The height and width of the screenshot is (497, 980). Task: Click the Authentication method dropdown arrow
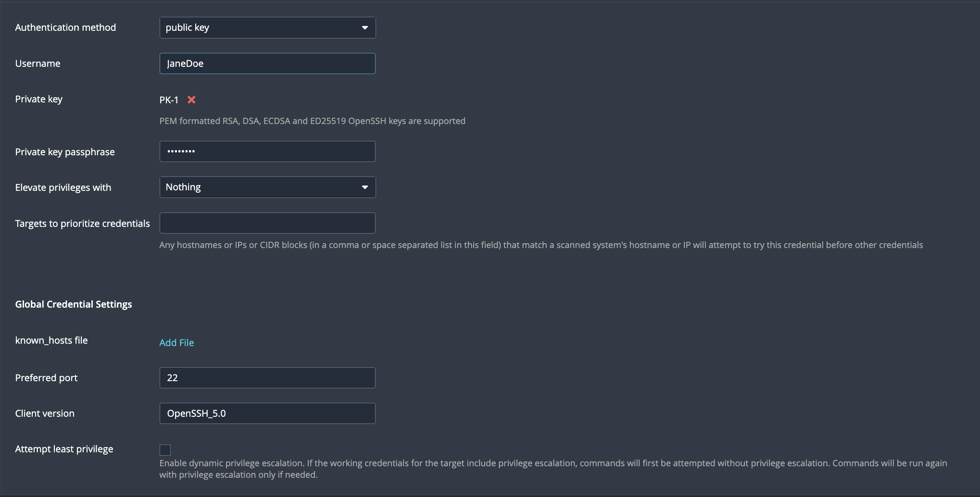tap(364, 27)
